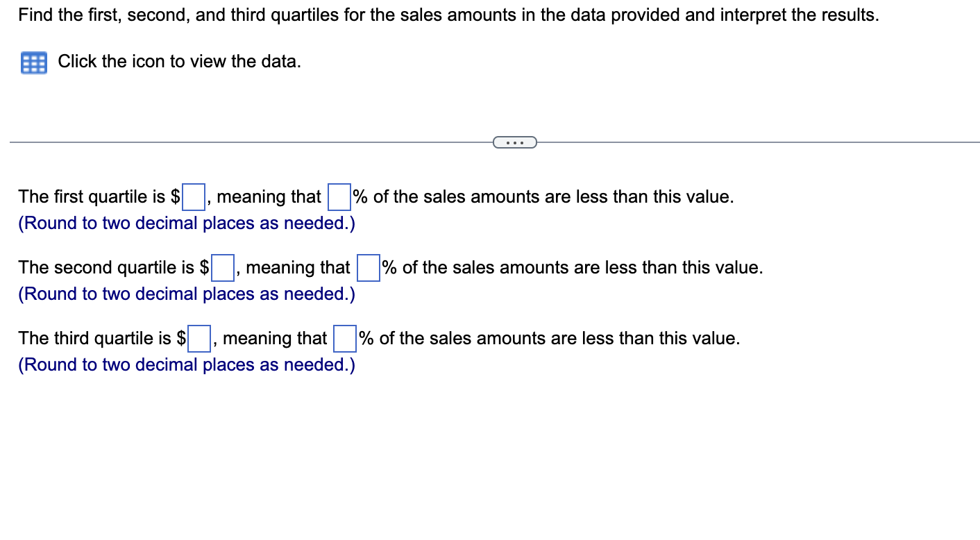The height and width of the screenshot is (540, 980).
Task: Collapse the answer section with the ellipsis
Action: tap(514, 142)
